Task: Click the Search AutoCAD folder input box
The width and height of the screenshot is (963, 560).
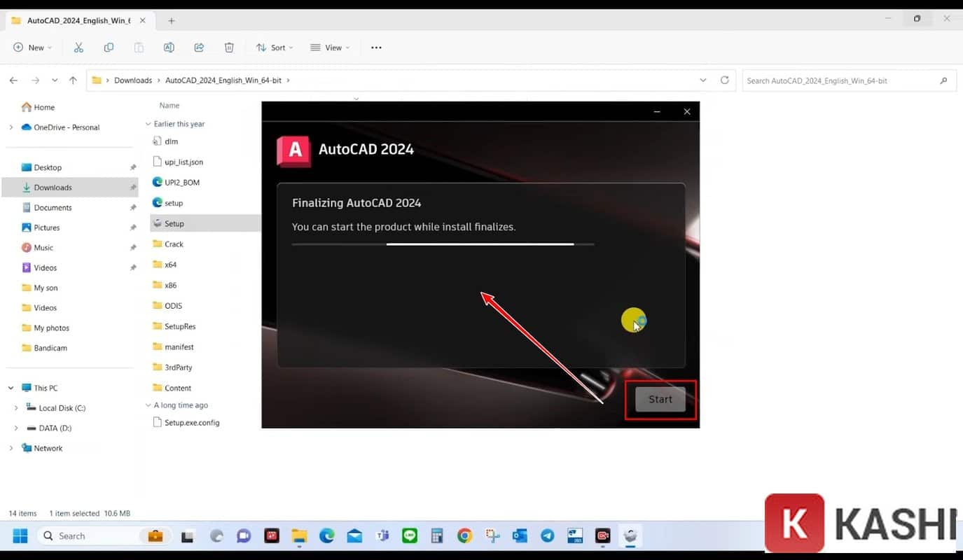Action: [840, 80]
